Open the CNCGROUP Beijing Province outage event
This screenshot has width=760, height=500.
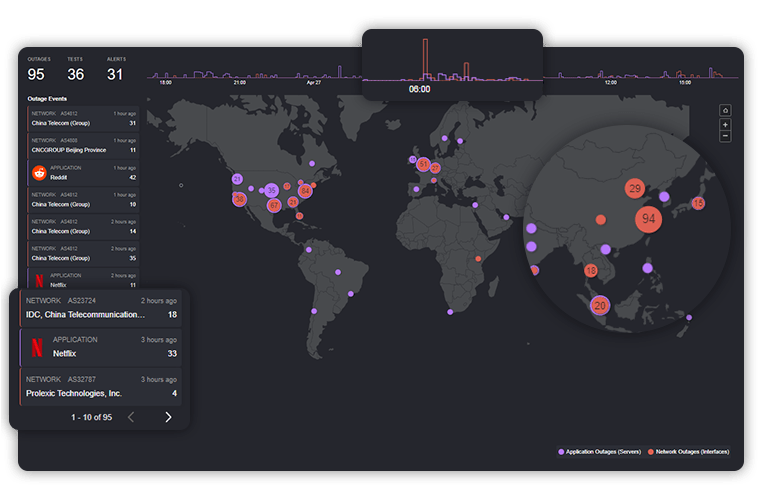(83, 146)
